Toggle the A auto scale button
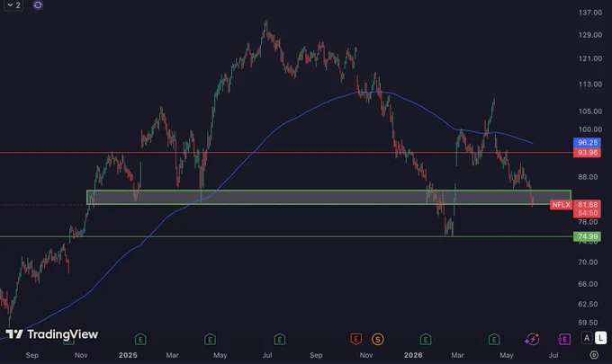This screenshot has height=364, width=612. (x=587, y=338)
